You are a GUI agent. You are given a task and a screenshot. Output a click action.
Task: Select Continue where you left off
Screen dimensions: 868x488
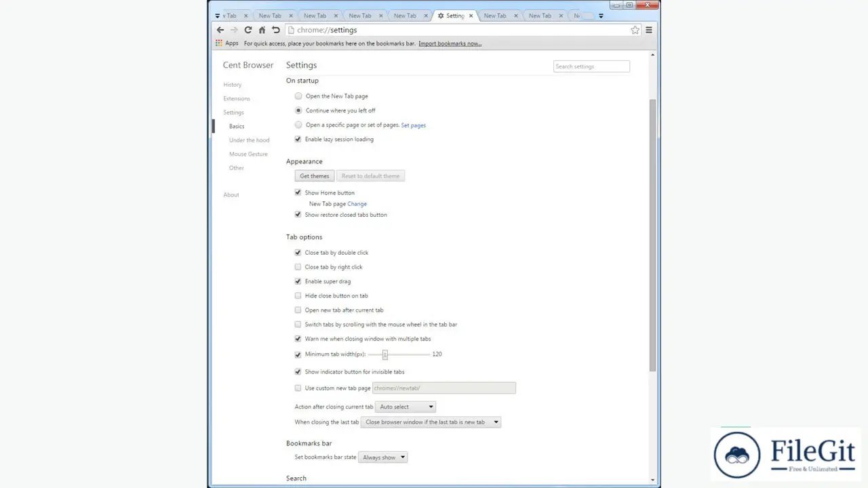tap(298, 110)
